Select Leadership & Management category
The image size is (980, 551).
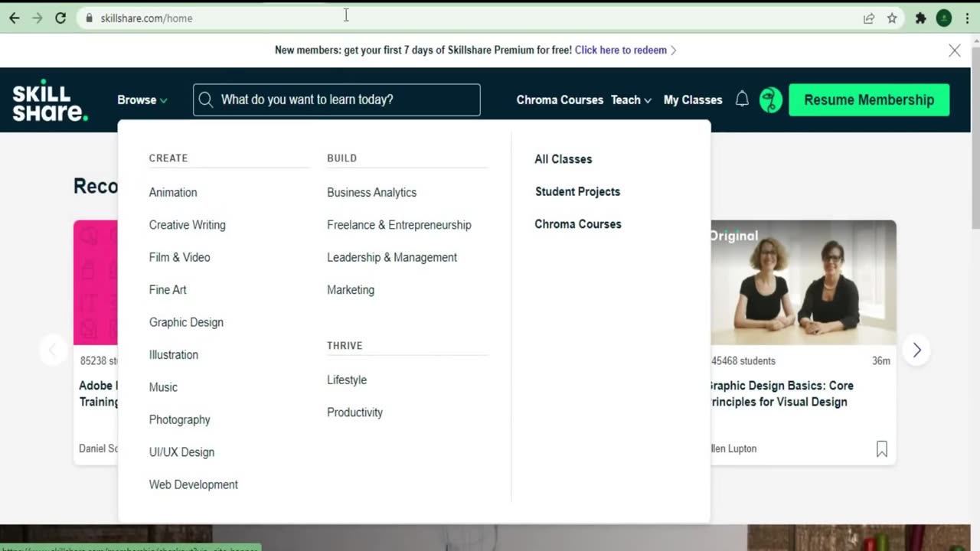coord(392,257)
